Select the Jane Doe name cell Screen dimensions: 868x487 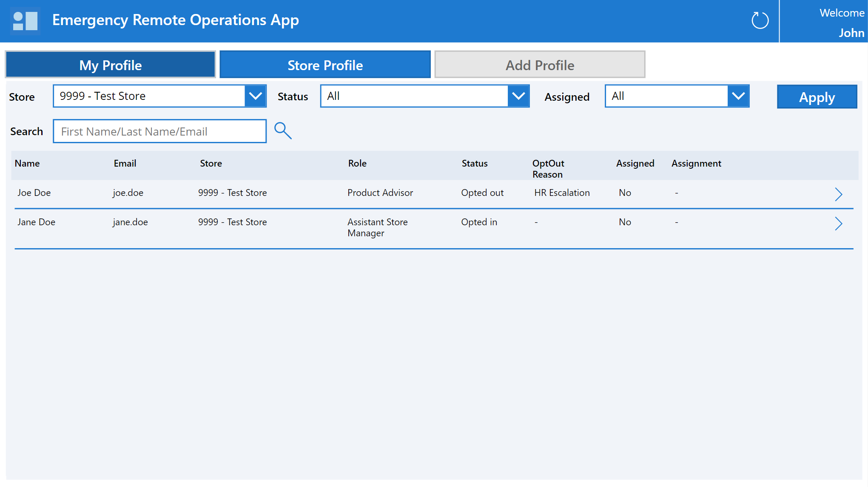coord(36,222)
